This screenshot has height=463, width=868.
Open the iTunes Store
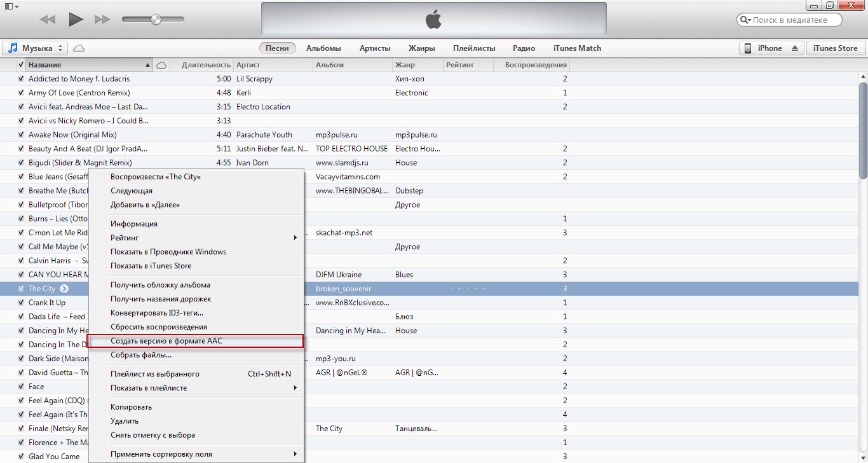click(x=836, y=48)
